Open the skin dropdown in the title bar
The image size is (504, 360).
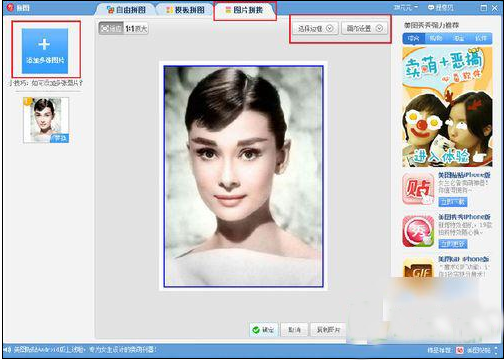[x=405, y=7]
